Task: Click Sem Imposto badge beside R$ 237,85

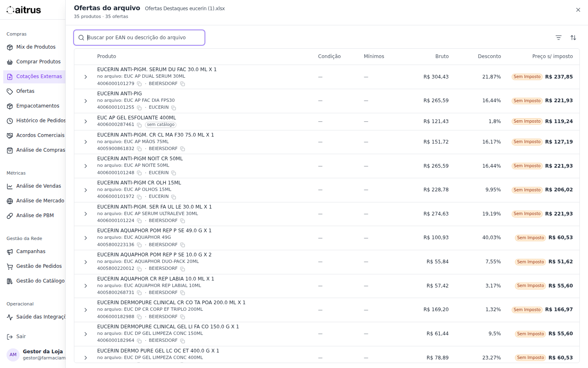Action: (527, 77)
